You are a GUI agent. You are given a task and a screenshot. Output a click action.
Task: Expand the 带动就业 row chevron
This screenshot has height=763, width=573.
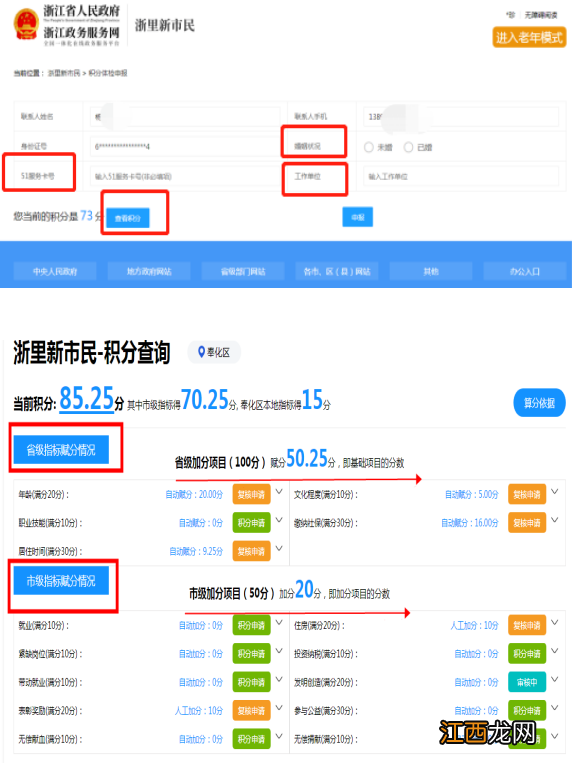coord(279,679)
